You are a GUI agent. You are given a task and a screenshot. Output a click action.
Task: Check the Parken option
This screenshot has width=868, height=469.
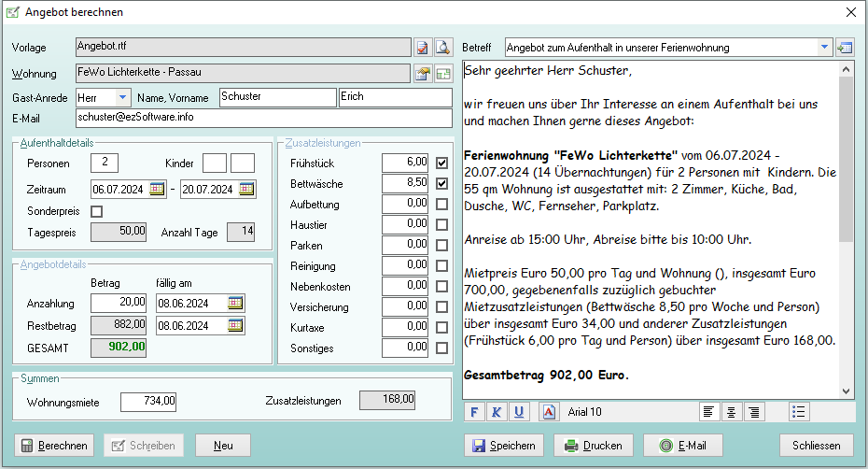[441, 245]
